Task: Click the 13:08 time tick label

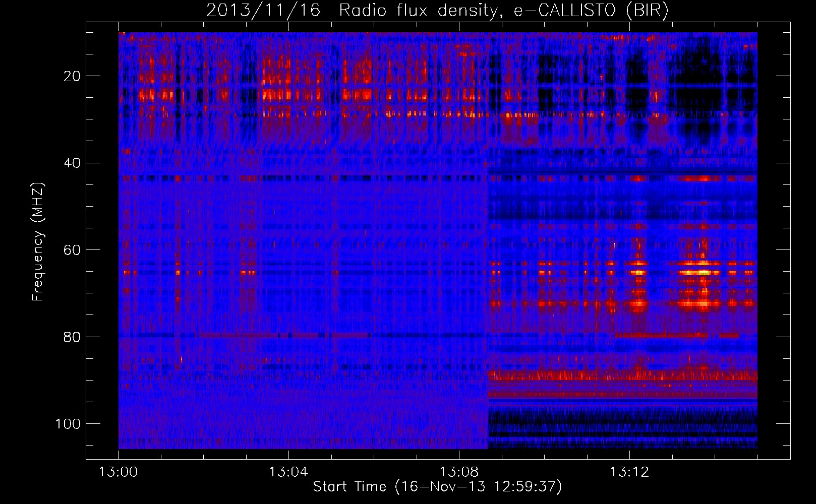Action: pyautogui.click(x=459, y=472)
